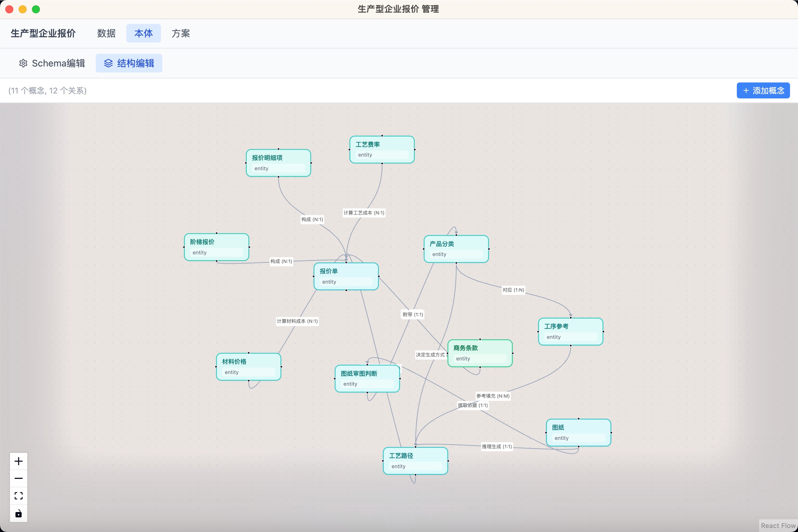This screenshot has height=532, width=798.
Task: Open the Schema编辑 sub-tab
Action: [52, 63]
